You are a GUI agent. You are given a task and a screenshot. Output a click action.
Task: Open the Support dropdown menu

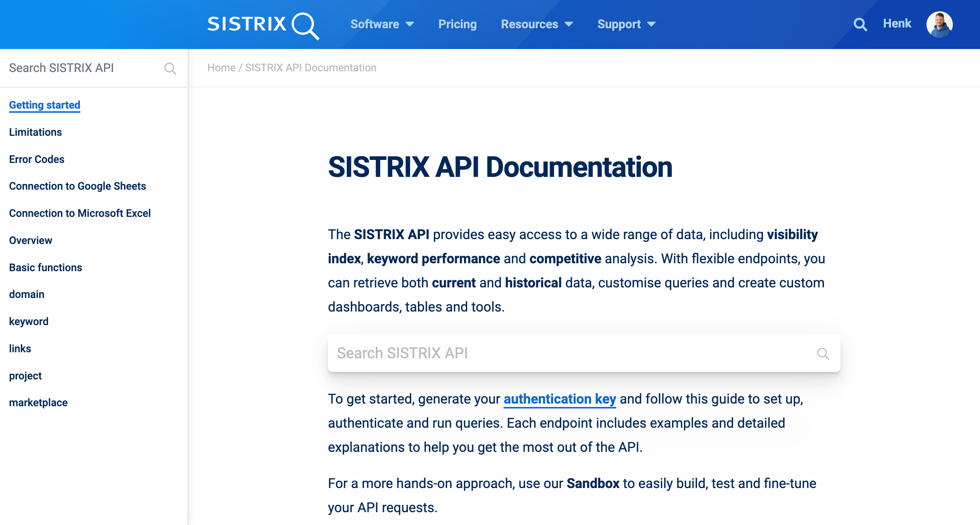click(626, 25)
